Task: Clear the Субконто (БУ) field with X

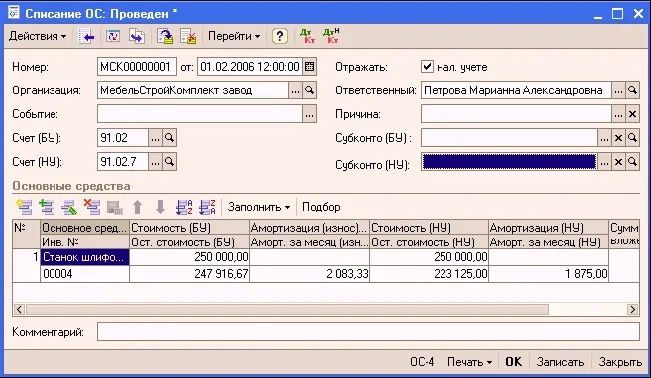Action: (x=618, y=138)
